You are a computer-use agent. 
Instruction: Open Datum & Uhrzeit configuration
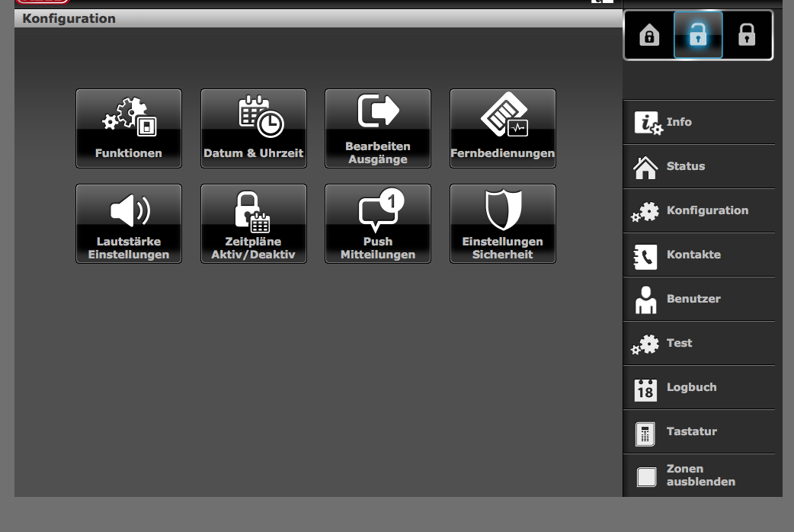pyautogui.click(x=254, y=128)
